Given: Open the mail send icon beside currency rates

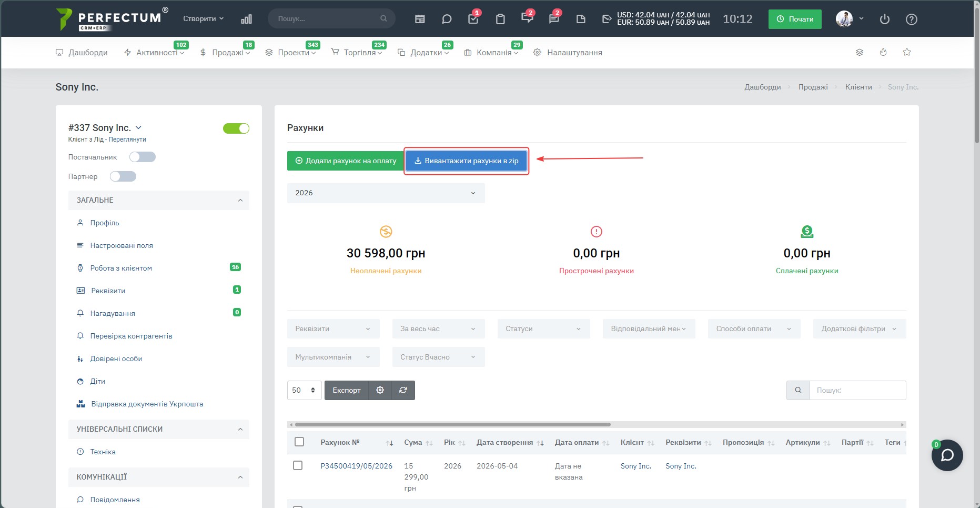Looking at the screenshot, I should 607,19.
